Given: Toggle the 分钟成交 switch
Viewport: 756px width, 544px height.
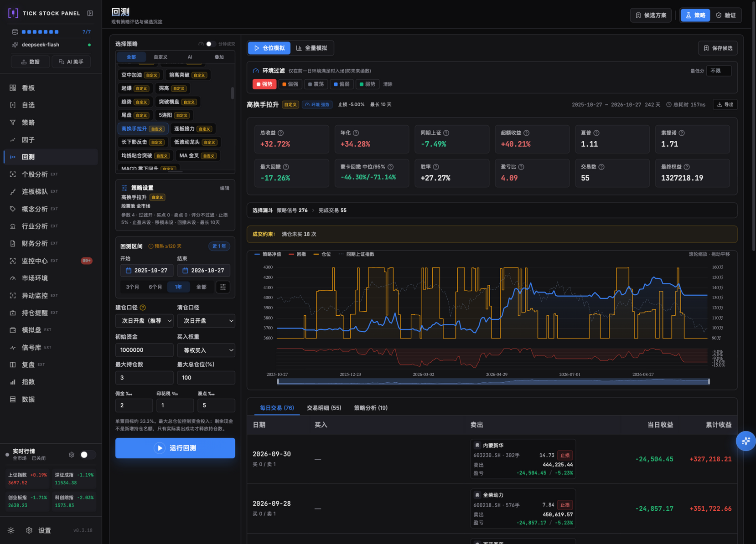Looking at the screenshot, I should tap(210, 44).
